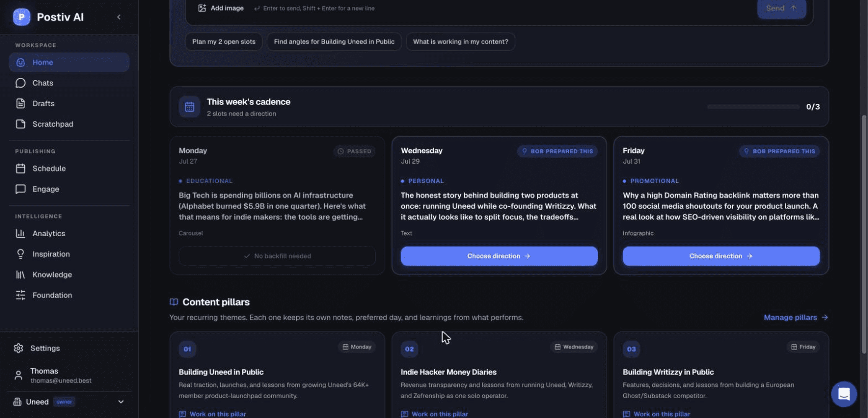Viewport: 868px width, 418px height.
Task: Click the thomas@uneed.best email text
Action: click(61, 380)
